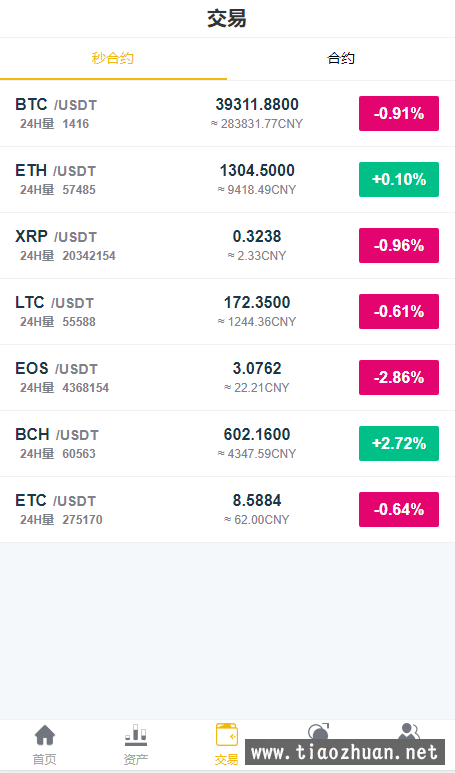Click the -0.96% badge for XRP
455x773 pixels.
[399, 246]
